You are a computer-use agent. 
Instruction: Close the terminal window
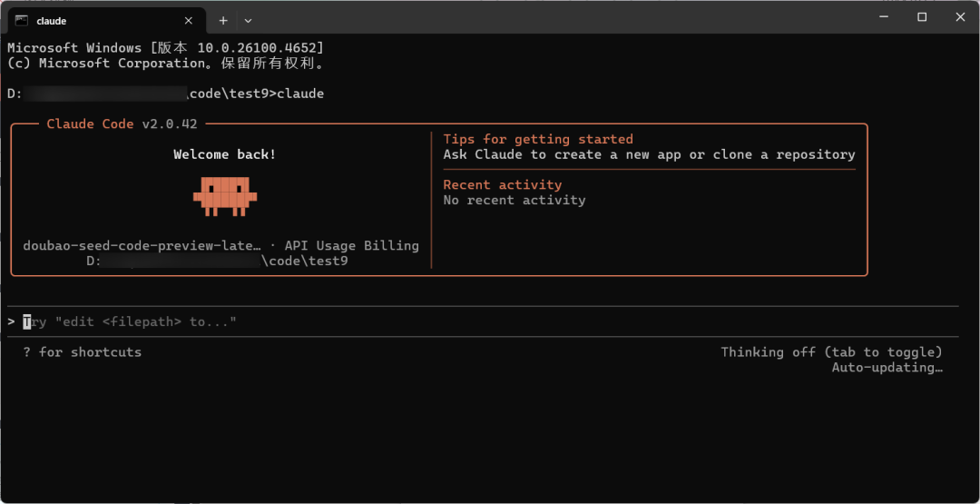(958, 17)
